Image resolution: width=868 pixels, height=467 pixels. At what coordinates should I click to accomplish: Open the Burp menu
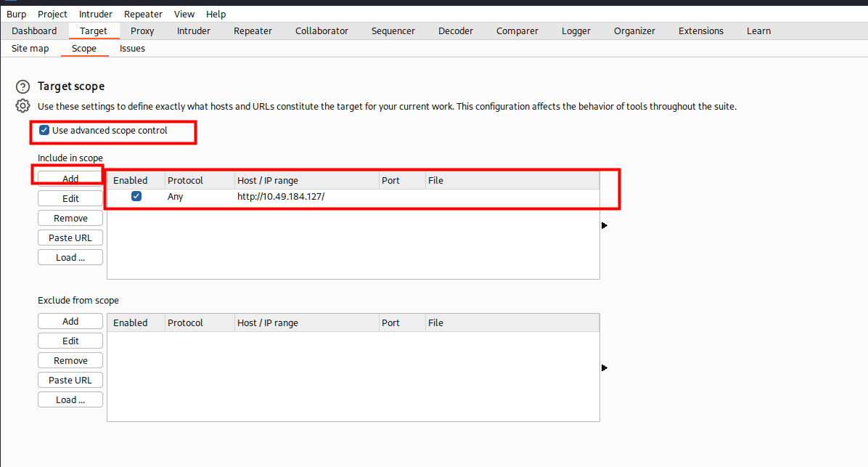click(17, 14)
